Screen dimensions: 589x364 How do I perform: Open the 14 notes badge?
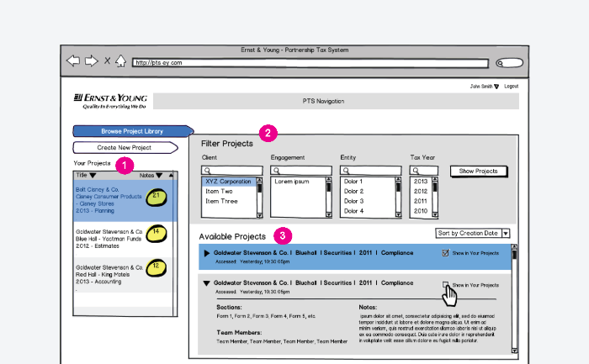tap(156, 234)
